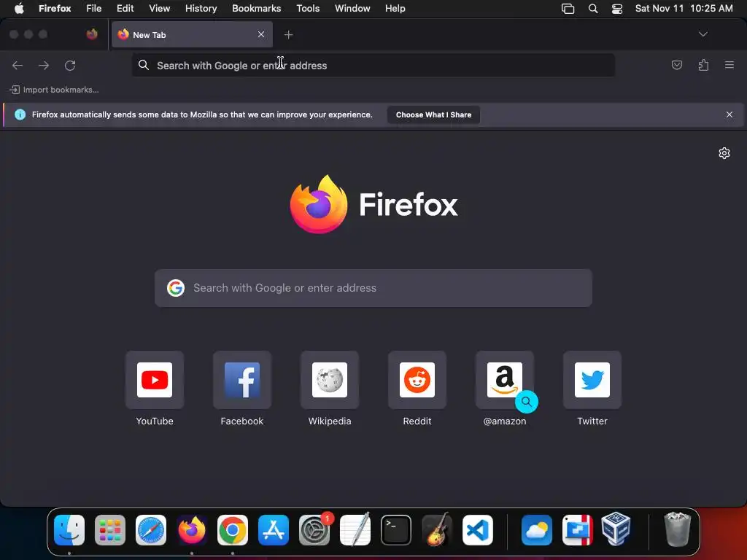Expand the List all tabs chevron
The image size is (747, 560).
tap(703, 34)
